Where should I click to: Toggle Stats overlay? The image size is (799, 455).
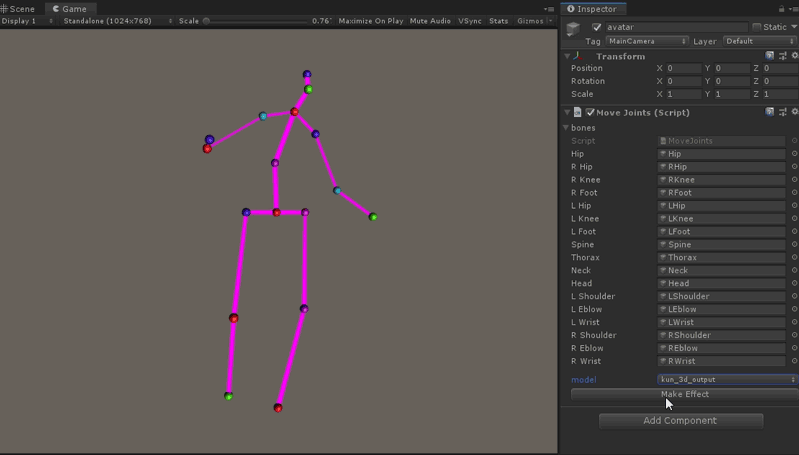[498, 21]
